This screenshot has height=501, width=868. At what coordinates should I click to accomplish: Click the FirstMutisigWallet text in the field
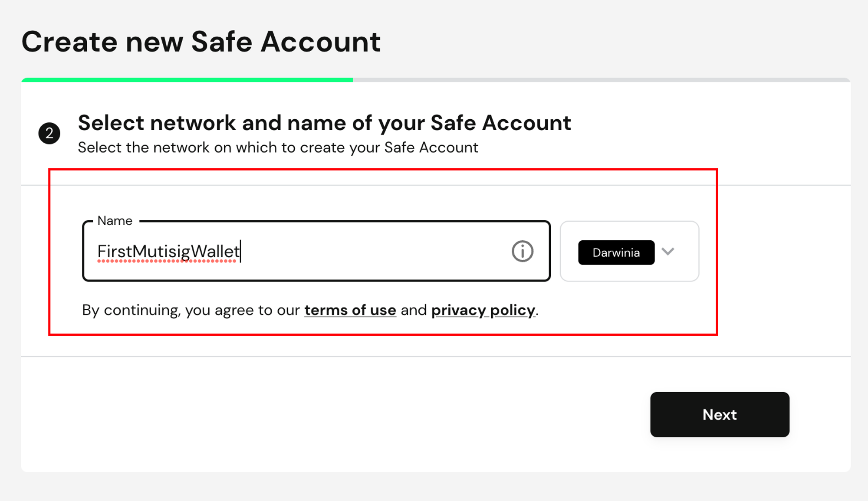(x=168, y=252)
